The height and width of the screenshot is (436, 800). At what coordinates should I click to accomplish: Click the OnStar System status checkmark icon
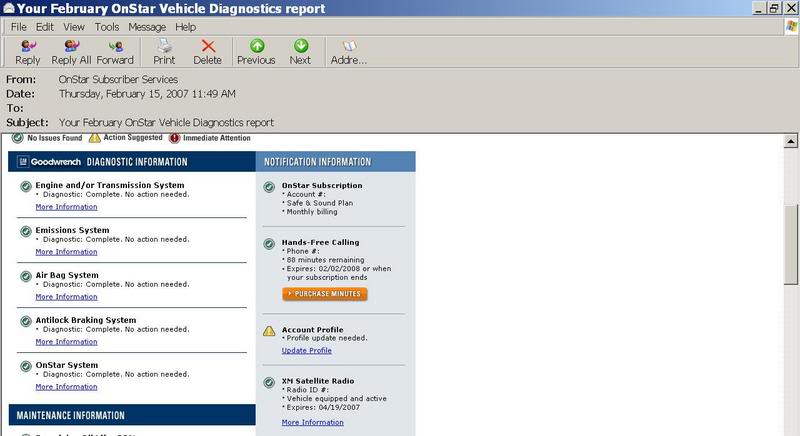tap(26, 366)
